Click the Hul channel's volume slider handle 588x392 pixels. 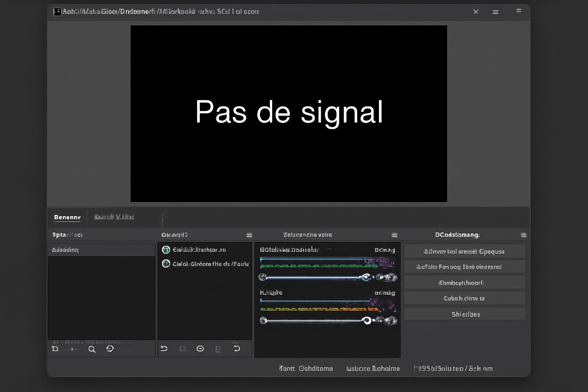pos(367,320)
